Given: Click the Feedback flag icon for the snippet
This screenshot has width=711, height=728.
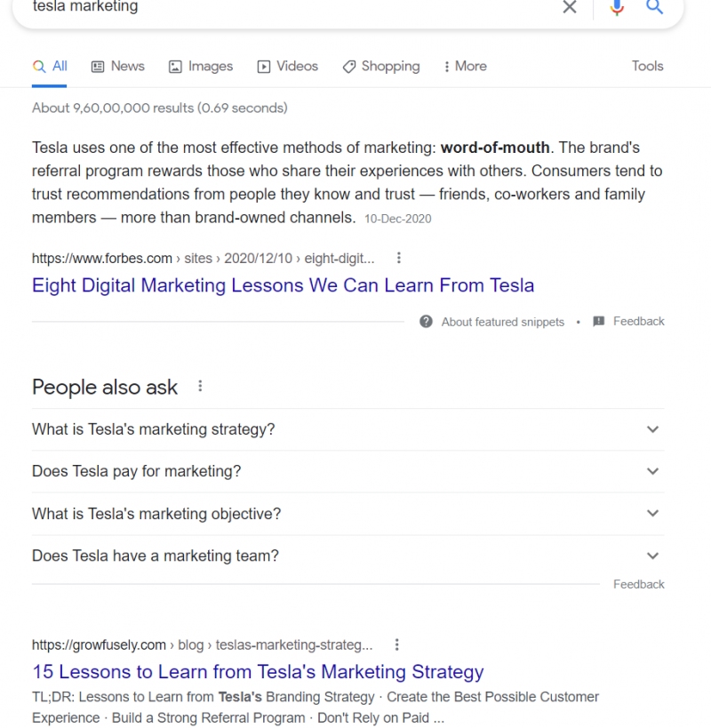Looking at the screenshot, I should tap(595, 322).
